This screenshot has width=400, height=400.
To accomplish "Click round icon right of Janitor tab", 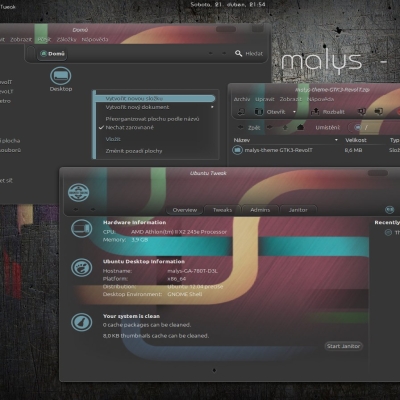I will tap(389, 210).
